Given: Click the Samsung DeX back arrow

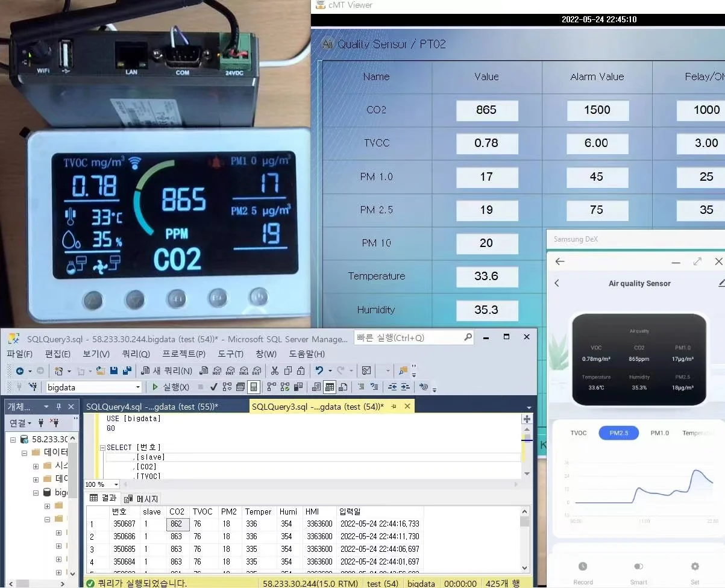Looking at the screenshot, I should tap(560, 261).
